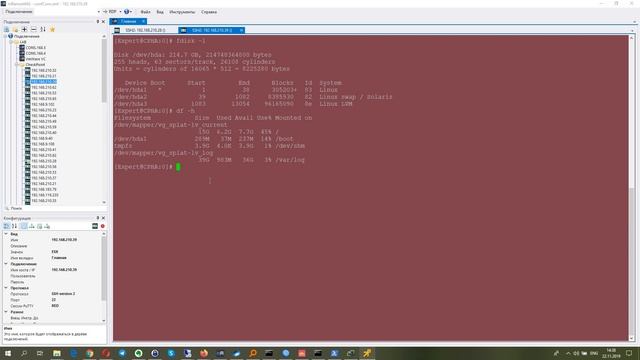Collapse the LAB folder in tree
640x360 pixels.
pos(11,42)
